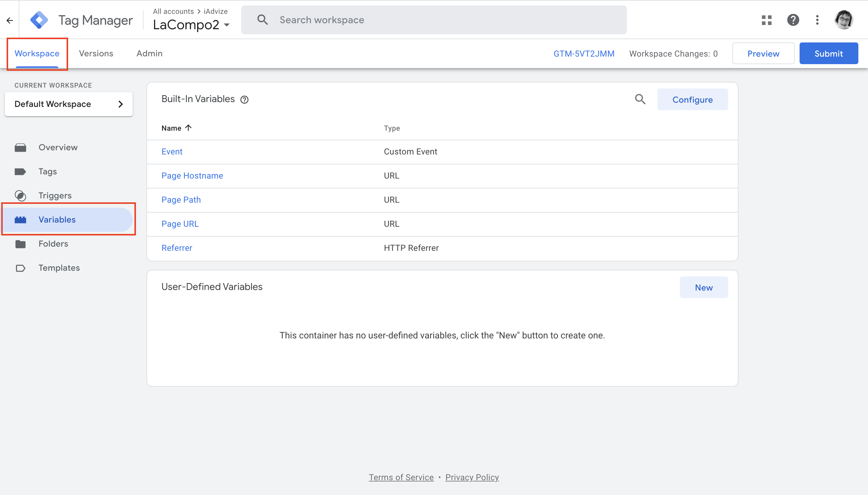Click the Name column header

point(171,128)
